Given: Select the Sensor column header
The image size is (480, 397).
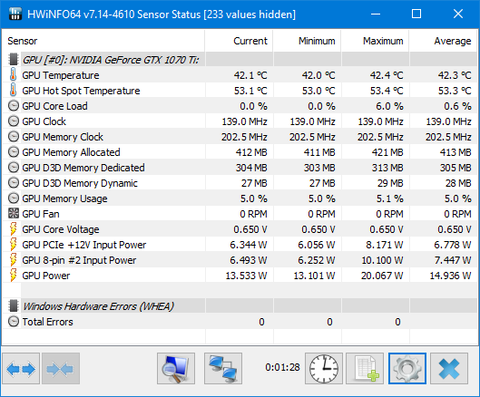Looking at the screenshot, I should 104,41.
